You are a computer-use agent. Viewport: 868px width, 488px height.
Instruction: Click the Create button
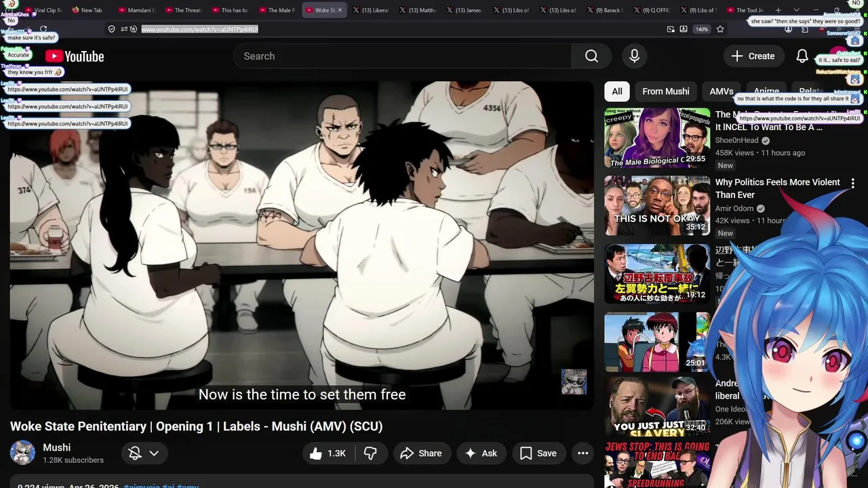point(753,56)
